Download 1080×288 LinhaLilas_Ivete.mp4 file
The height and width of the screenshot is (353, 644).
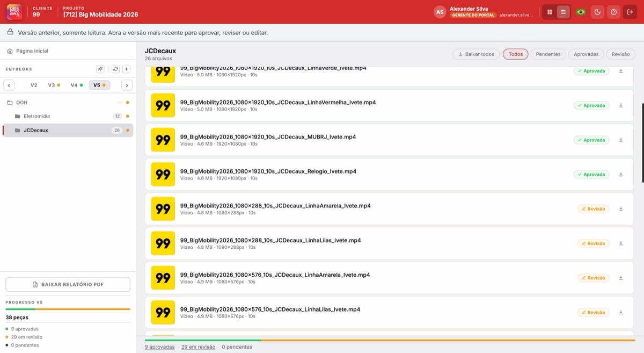tap(621, 243)
